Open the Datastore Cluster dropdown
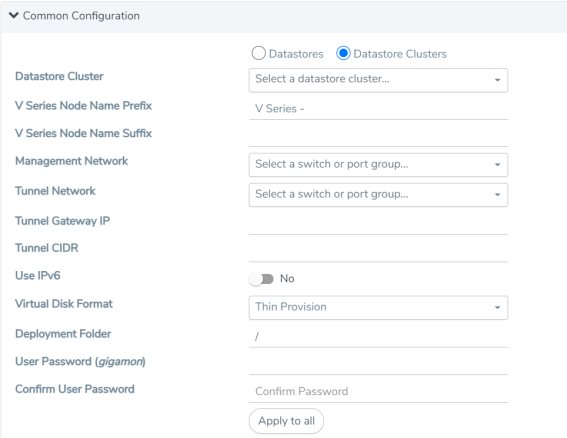567x438 pixels. 378,80
